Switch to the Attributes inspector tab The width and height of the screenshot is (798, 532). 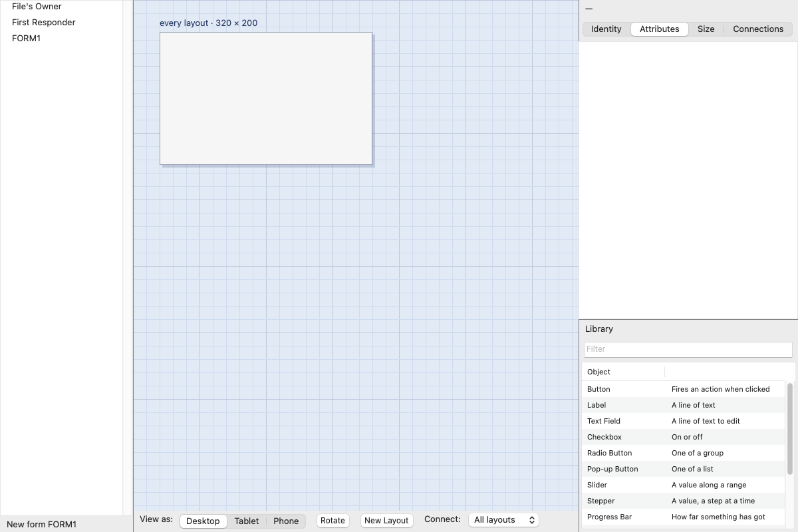pyautogui.click(x=659, y=29)
